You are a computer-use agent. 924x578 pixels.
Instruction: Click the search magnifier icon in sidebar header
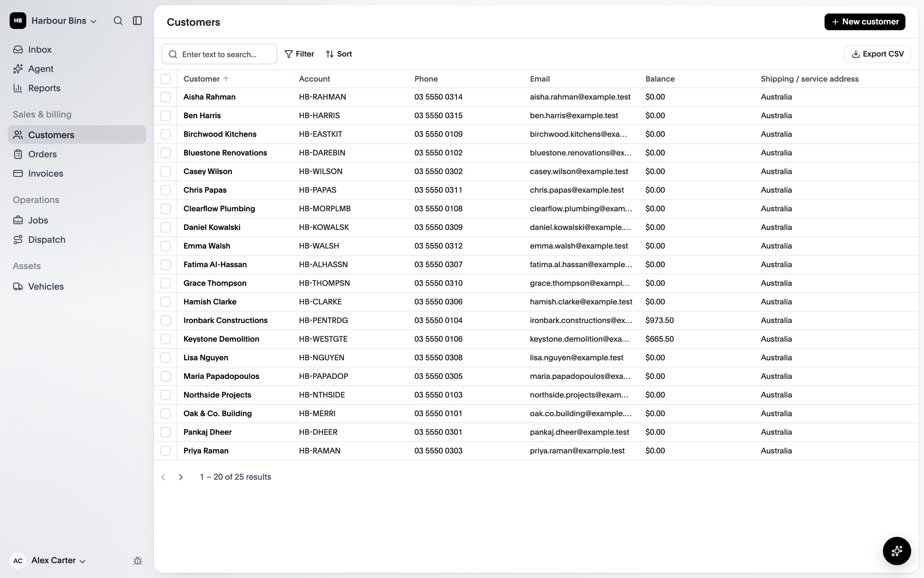[118, 21]
